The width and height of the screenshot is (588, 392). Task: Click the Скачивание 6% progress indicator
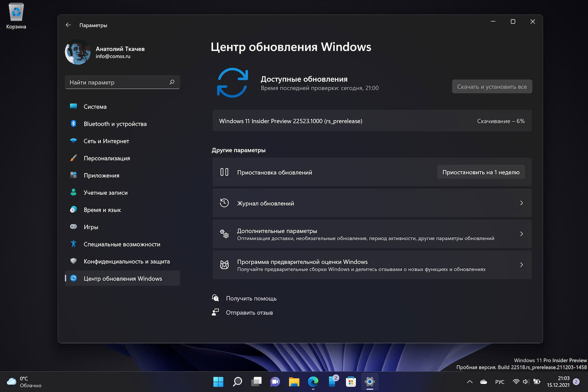(501, 121)
